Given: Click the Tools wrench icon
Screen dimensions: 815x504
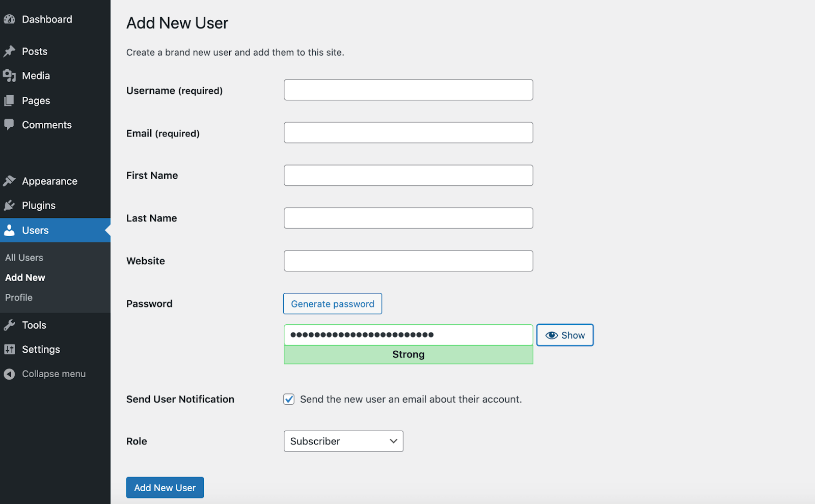Looking at the screenshot, I should point(10,324).
